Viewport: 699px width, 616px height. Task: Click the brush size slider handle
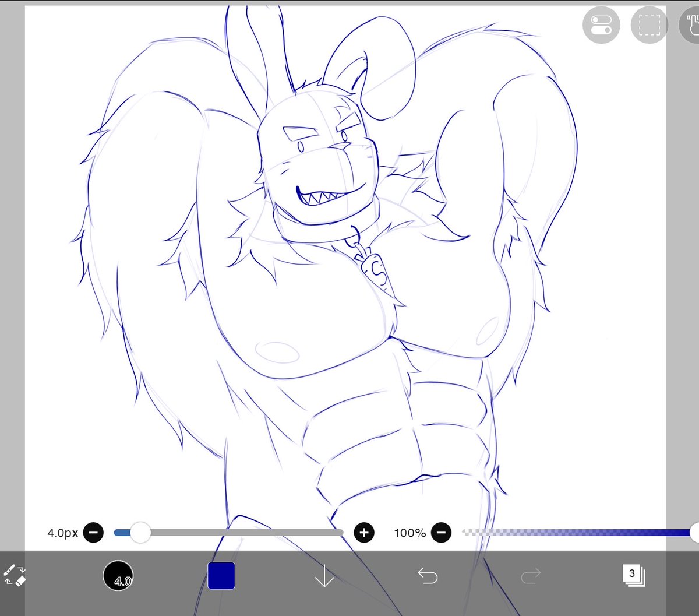(x=140, y=532)
